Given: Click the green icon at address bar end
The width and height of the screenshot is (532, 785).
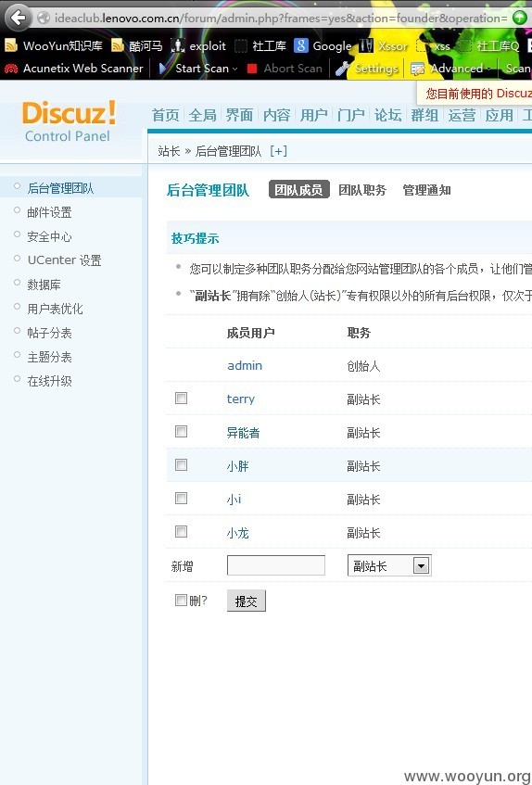Looking at the screenshot, I should coord(520,18).
